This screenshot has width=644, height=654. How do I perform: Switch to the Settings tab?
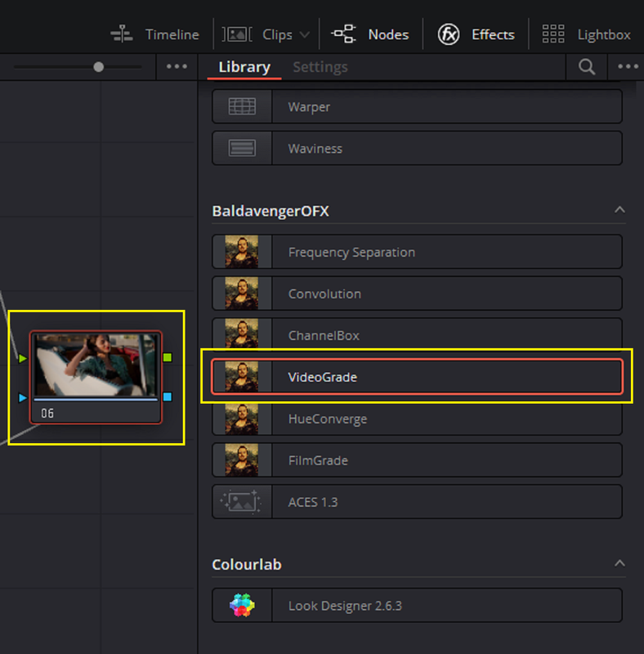pos(320,67)
